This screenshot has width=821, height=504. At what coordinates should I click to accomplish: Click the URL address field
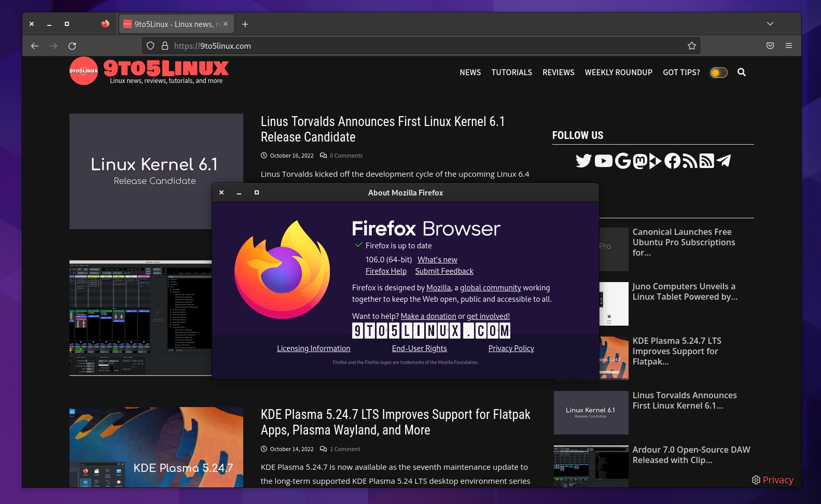point(421,46)
